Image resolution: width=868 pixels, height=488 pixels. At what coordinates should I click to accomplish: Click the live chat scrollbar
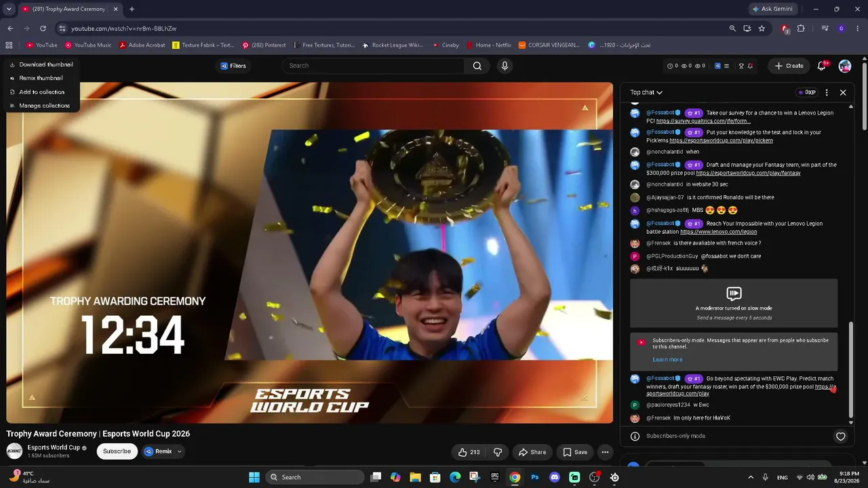tap(851, 369)
